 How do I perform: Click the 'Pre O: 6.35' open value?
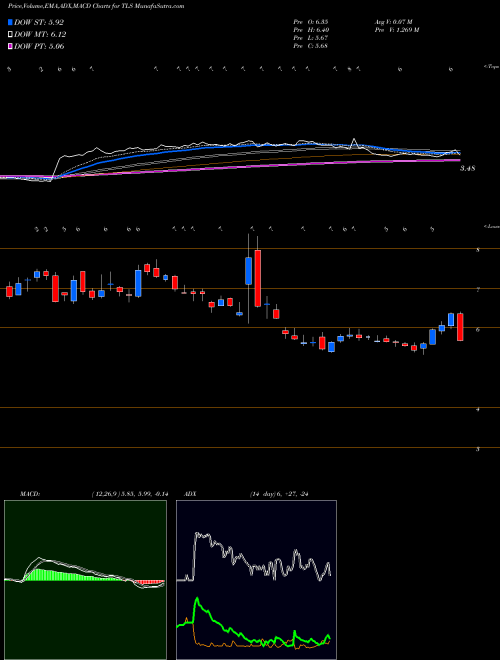tap(311, 22)
